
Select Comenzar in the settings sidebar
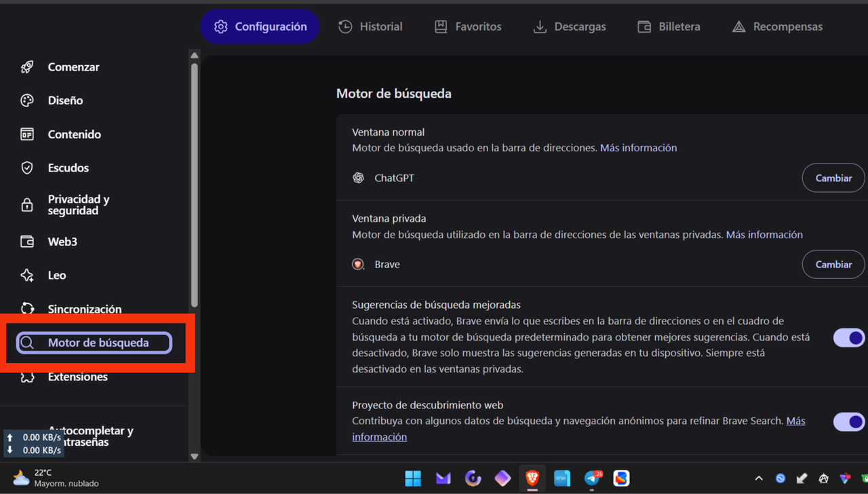(73, 66)
